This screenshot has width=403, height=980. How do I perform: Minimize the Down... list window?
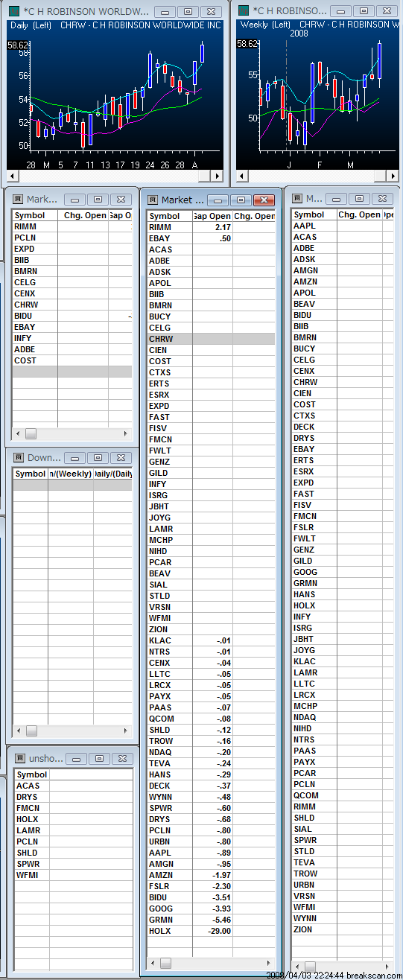click(x=74, y=458)
